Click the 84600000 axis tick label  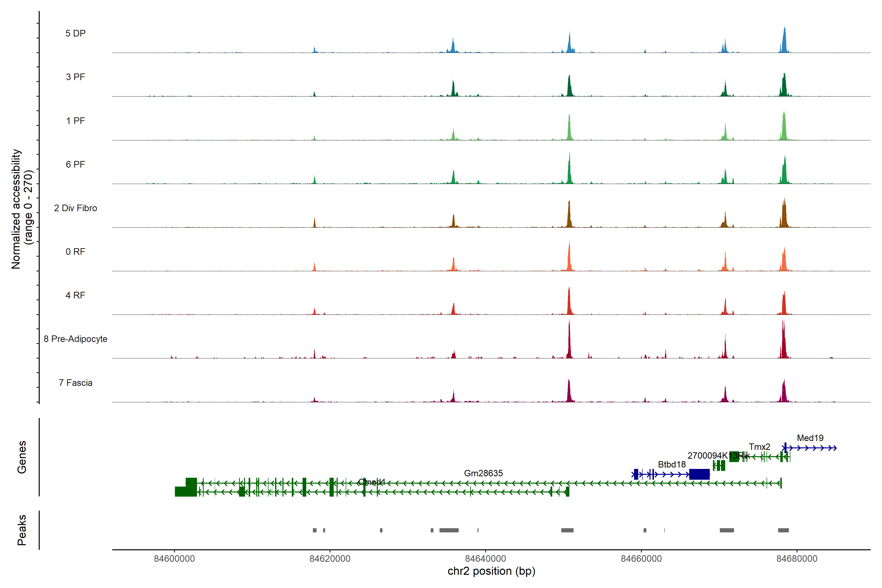tap(174, 558)
